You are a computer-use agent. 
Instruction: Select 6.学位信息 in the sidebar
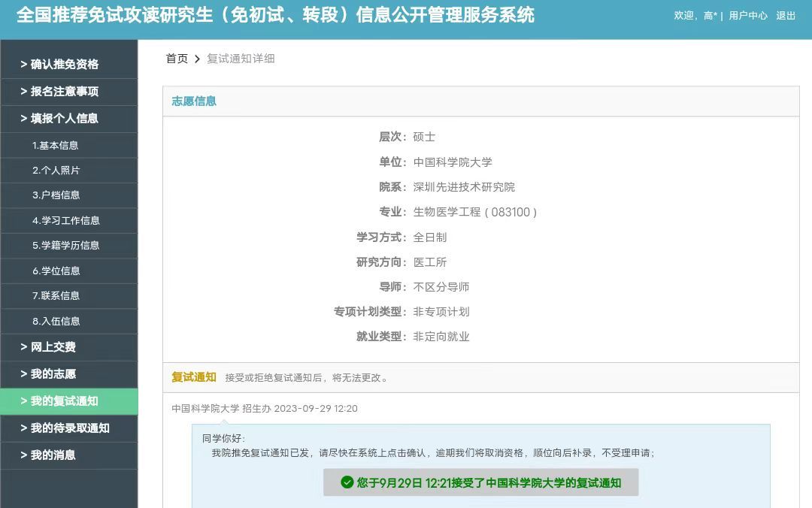(69, 271)
